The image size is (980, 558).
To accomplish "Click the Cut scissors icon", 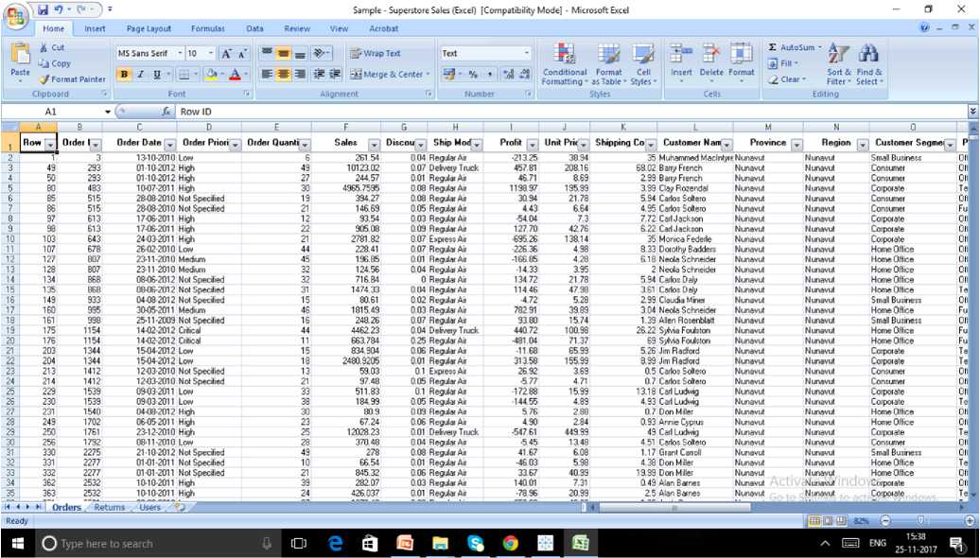I will tap(44, 47).
